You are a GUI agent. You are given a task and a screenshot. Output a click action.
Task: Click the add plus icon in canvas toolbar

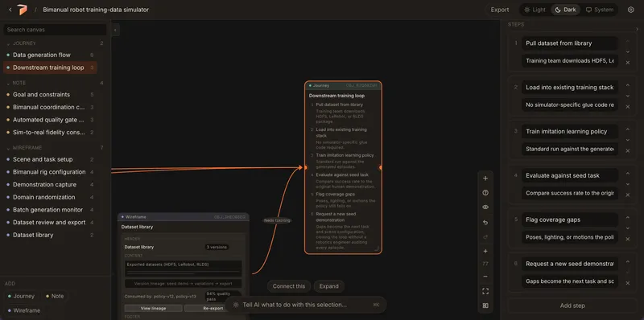(x=485, y=178)
